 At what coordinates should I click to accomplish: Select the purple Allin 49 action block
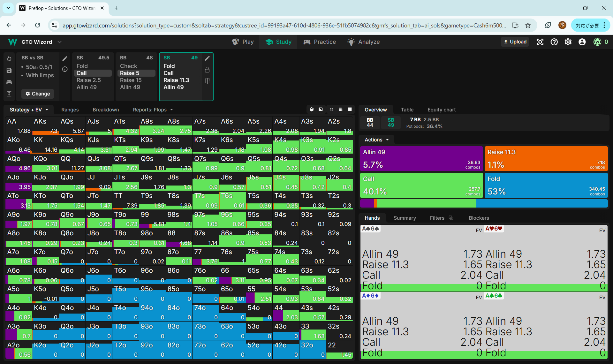(421, 159)
